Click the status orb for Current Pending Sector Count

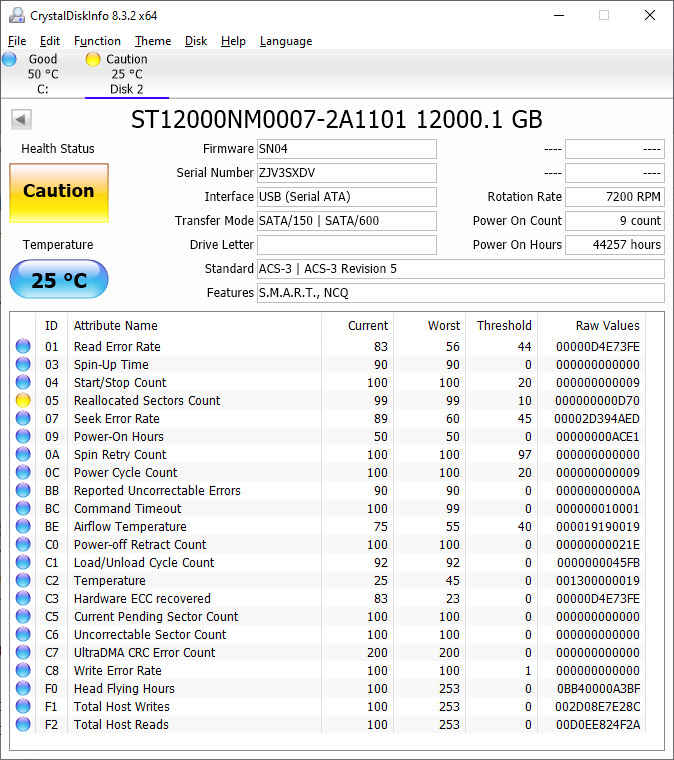coord(23,616)
